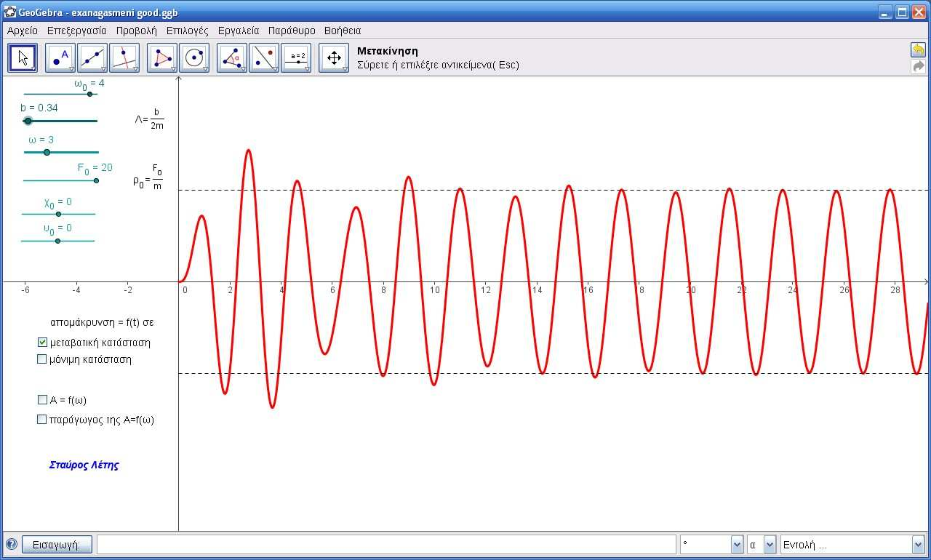Screen dimensions: 931x560
Task: Select the New Point tool
Action: 60,58
